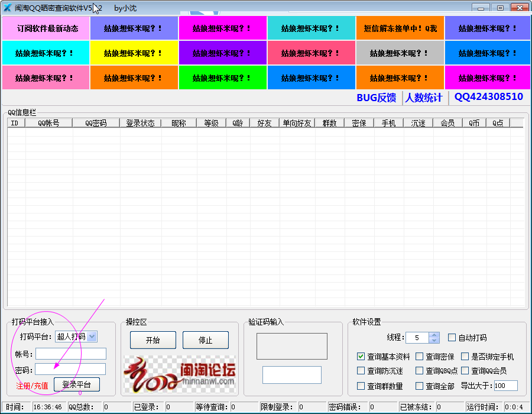Click the Q龄 column header
The image size is (532, 414).
pos(238,123)
